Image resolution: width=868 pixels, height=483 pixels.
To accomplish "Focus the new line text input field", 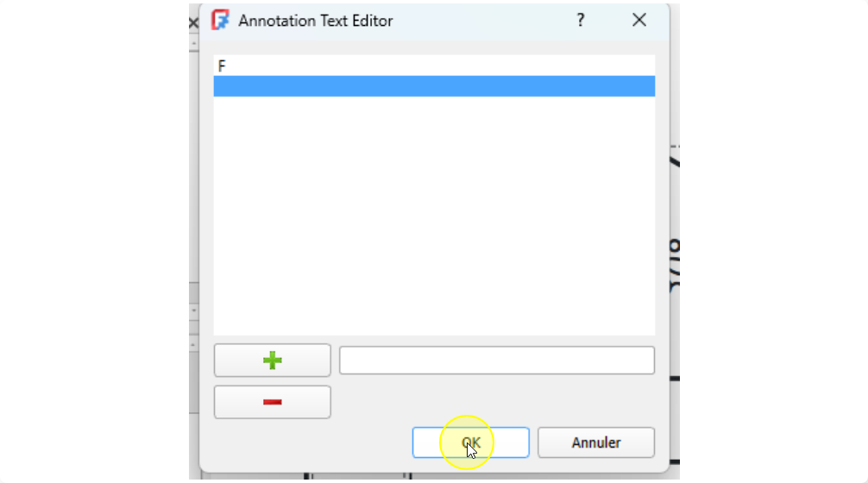I will click(496, 361).
